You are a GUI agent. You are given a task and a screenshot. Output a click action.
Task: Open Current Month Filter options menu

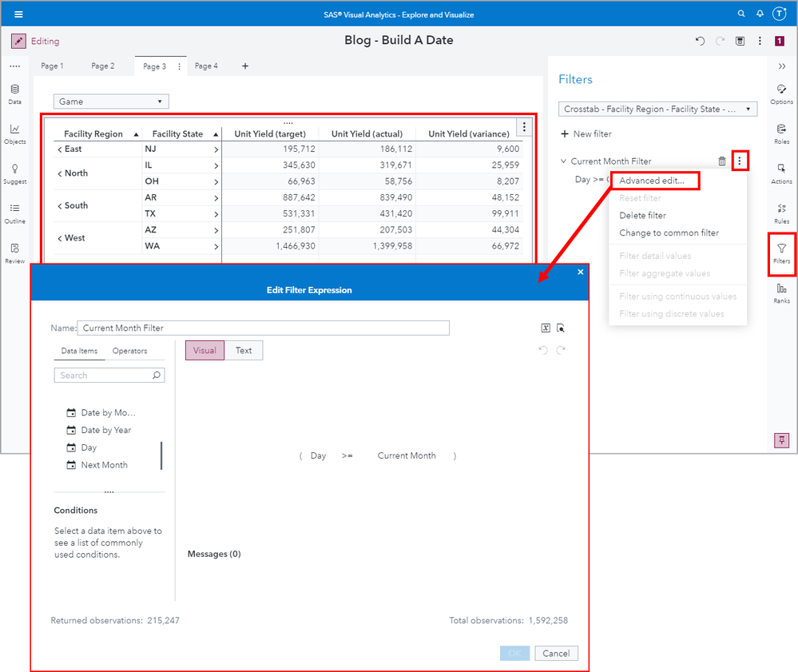pos(740,161)
